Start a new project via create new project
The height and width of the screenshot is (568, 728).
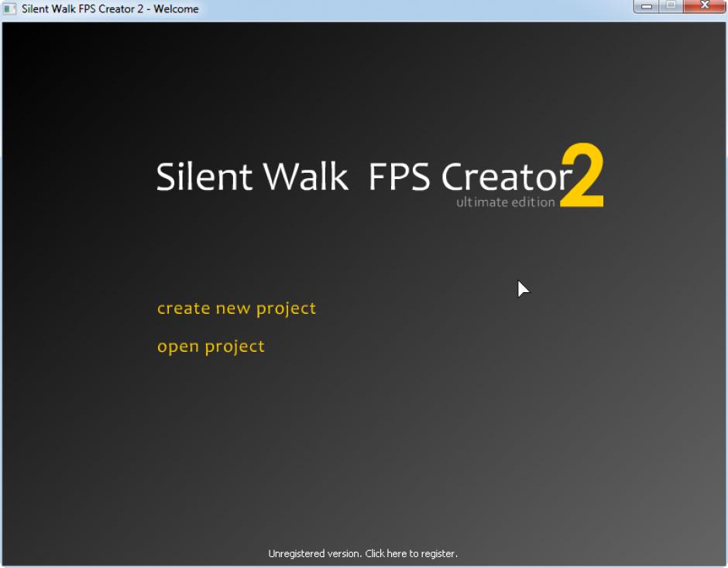click(236, 309)
